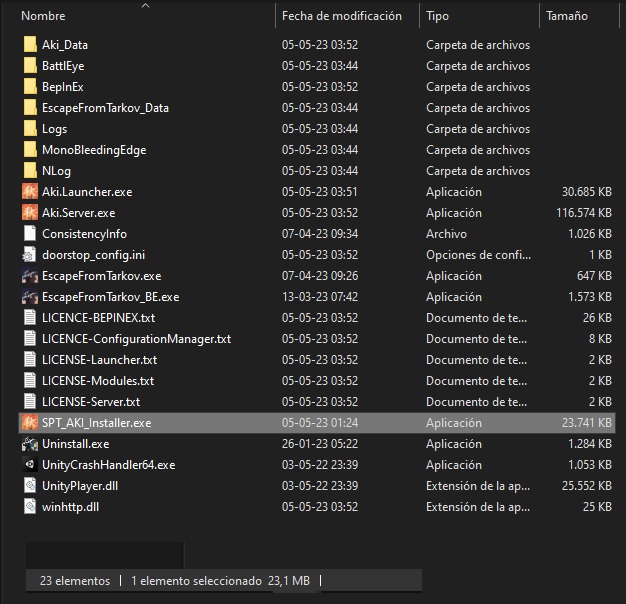This screenshot has height=604, width=626.
Task: Sort files by Tipo column header
Action: (x=438, y=16)
